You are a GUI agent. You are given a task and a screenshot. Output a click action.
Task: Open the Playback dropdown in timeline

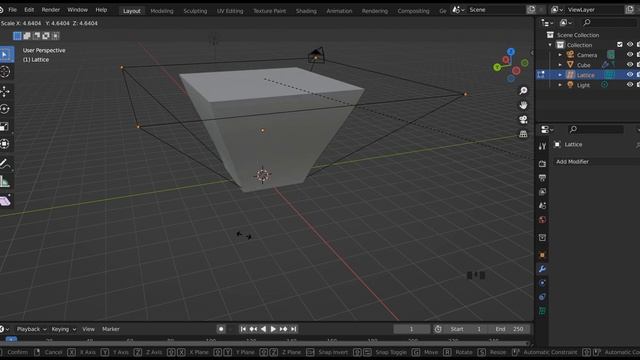click(31, 329)
